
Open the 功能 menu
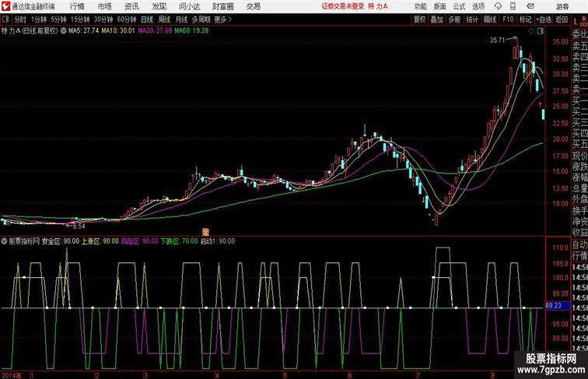[x=420, y=6]
